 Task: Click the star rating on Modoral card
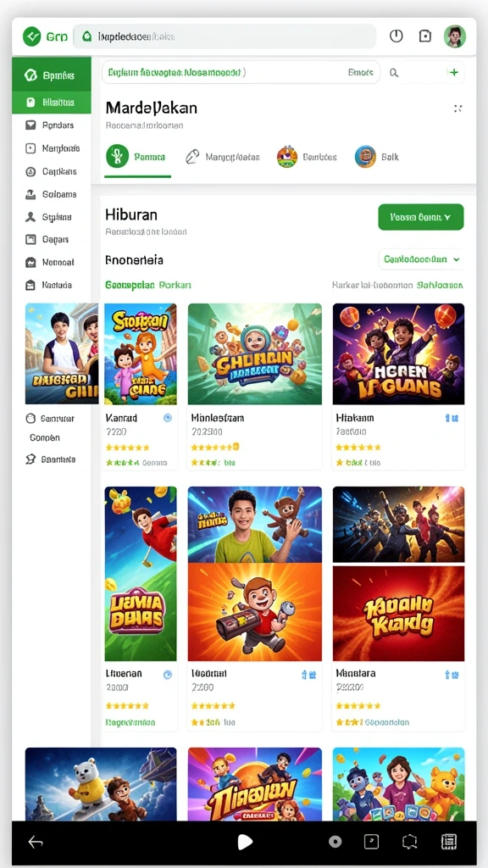(213, 706)
